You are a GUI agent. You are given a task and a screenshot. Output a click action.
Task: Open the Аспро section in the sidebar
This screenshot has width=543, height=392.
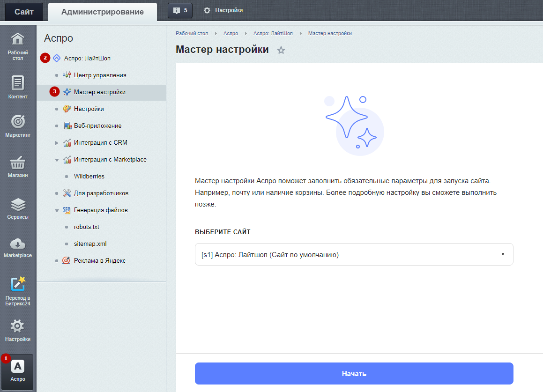tap(18, 371)
